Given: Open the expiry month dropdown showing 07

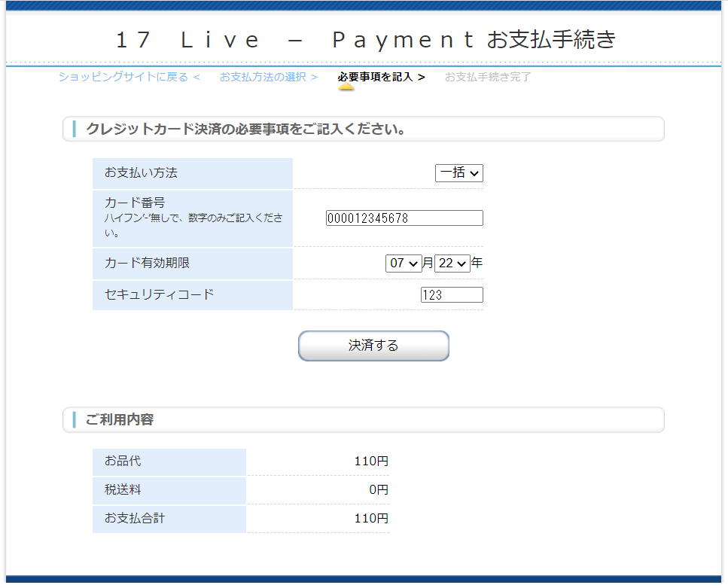Looking at the screenshot, I should click(x=404, y=264).
